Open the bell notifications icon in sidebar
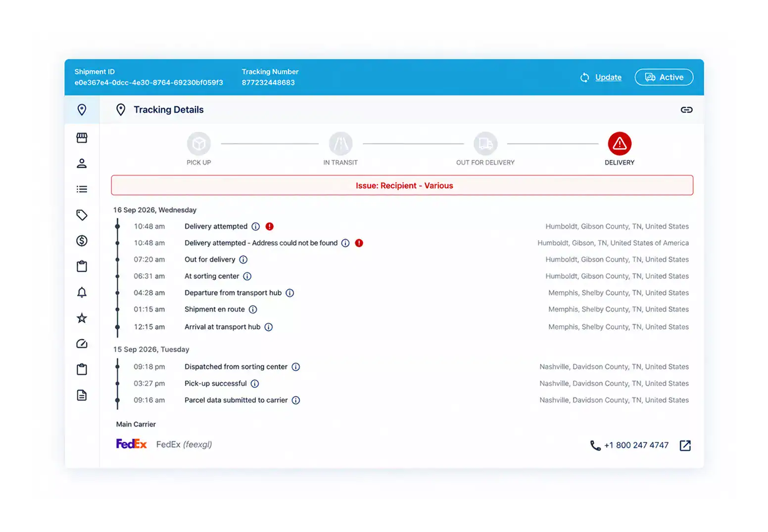768x532 pixels. pos(82,292)
